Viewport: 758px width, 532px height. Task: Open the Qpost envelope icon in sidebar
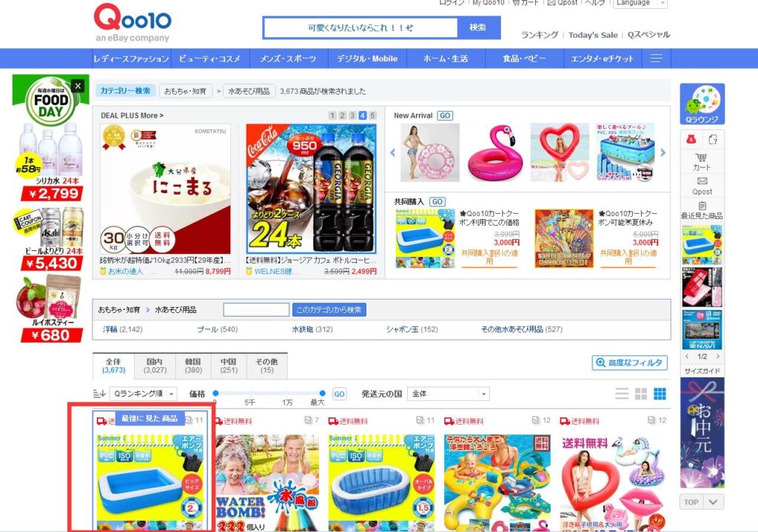[702, 186]
